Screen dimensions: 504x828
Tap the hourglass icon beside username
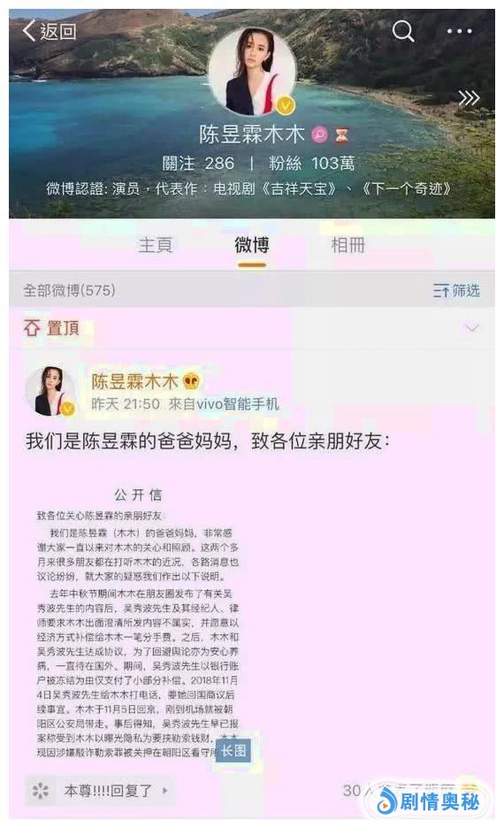click(341, 135)
